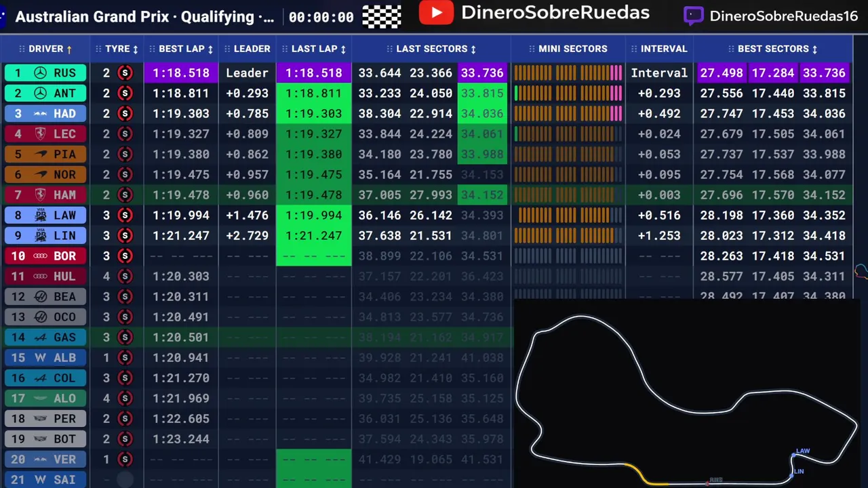868x488 pixels.
Task: Click last lap time 1:19.303 for HAD
Action: point(314,113)
